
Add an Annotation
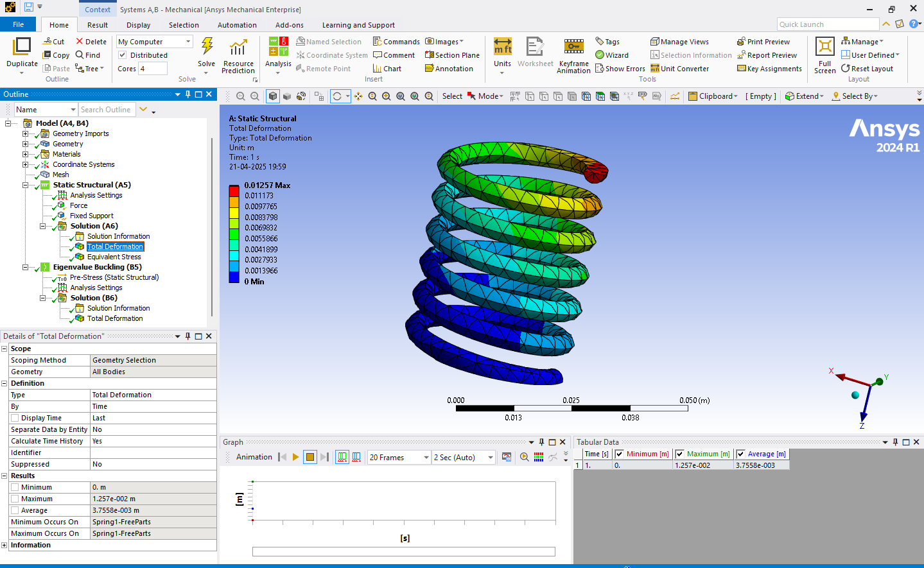point(449,69)
